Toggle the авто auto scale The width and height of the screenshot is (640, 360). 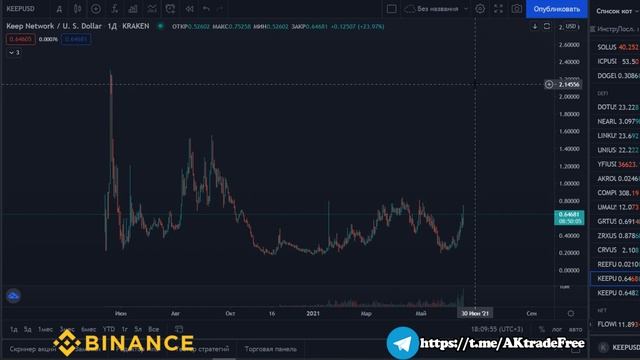576,329
